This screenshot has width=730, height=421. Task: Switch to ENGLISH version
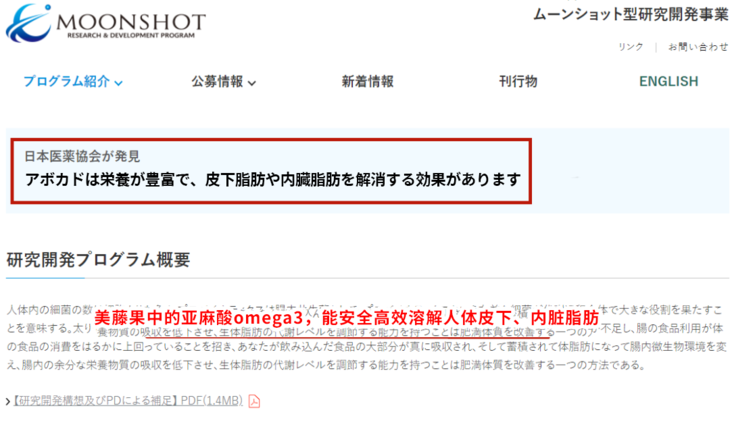point(669,81)
